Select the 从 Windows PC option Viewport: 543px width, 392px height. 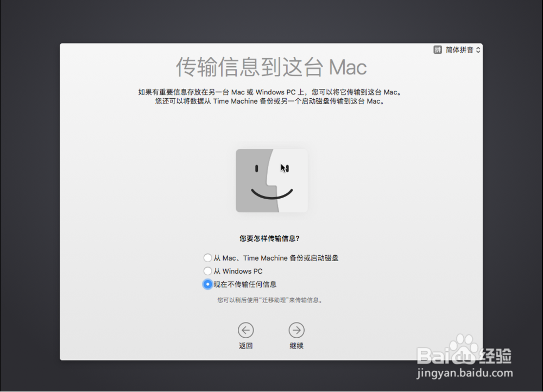click(208, 271)
